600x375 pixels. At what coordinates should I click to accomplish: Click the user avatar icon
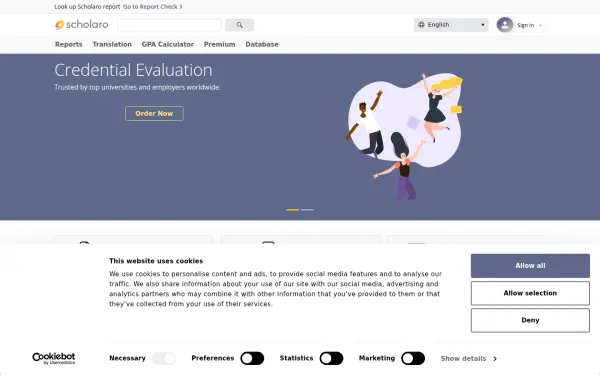click(x=505, y=25)
